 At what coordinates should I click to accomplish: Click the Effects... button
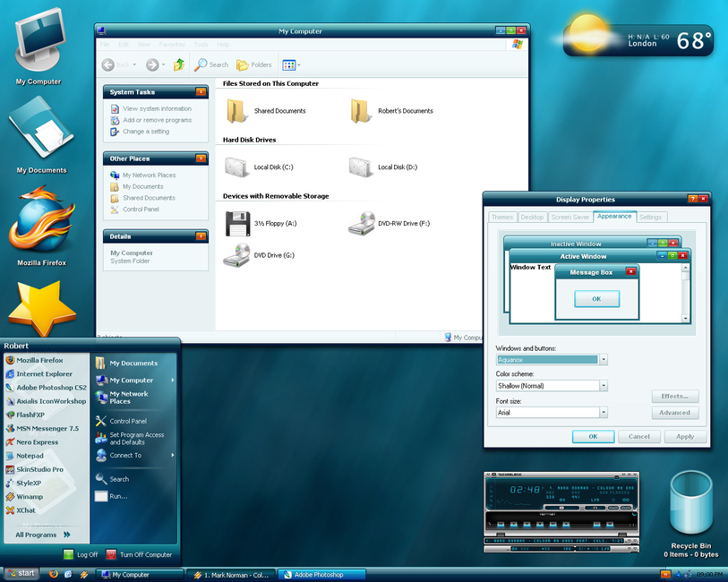[x=675, y=397]
